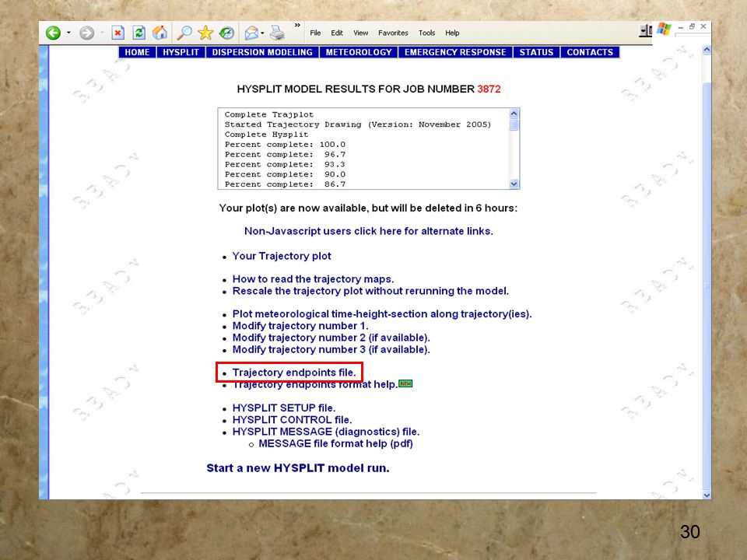
Task: Select the EMERGENCY RESPONSE navigation tab
Action: (x=455, y=52)
